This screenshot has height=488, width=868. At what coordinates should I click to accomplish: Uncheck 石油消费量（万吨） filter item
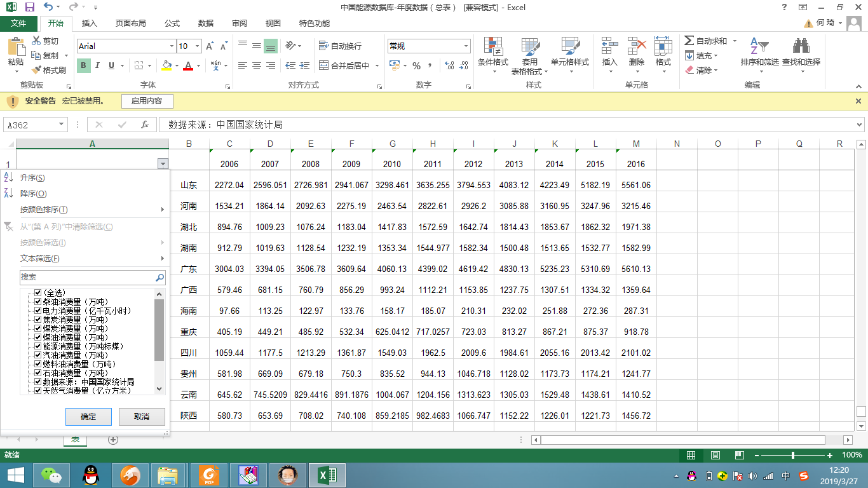[x=38, y=373]
